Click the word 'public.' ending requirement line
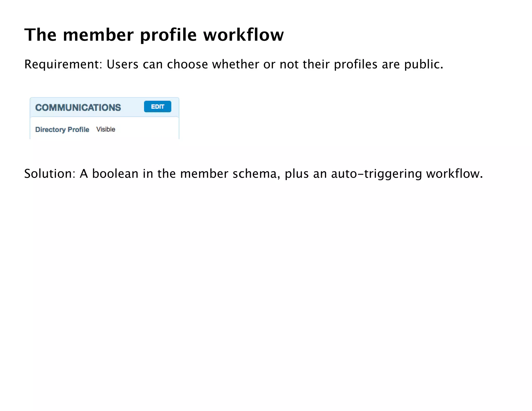 [423, 64]
